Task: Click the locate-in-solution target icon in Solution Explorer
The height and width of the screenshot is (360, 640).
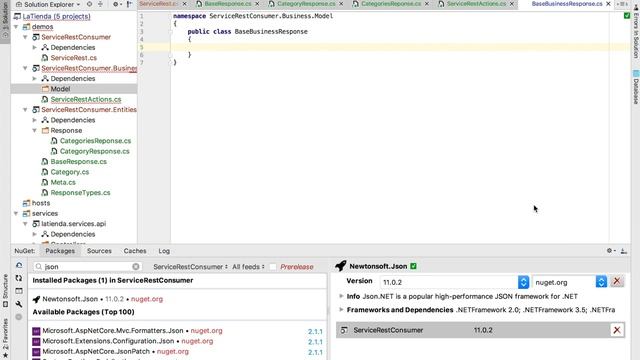Action: point(89,4)
